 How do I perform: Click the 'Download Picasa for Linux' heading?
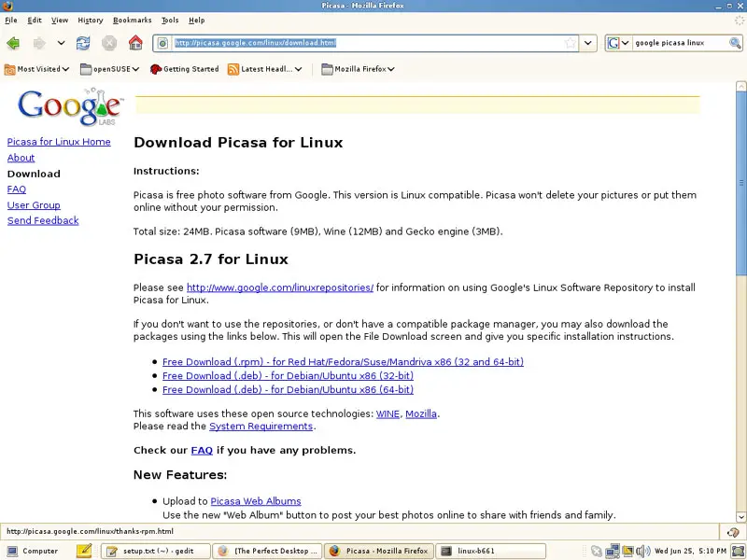pos(238,143)
